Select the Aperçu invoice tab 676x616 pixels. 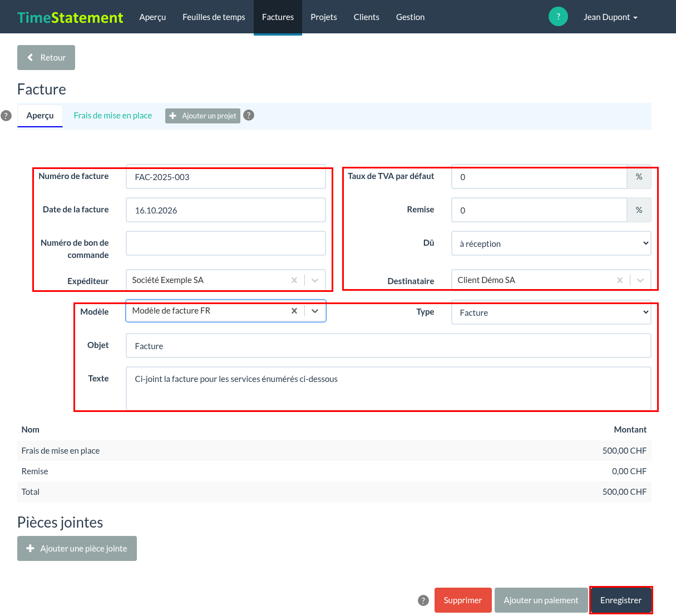tap(40, 116)
